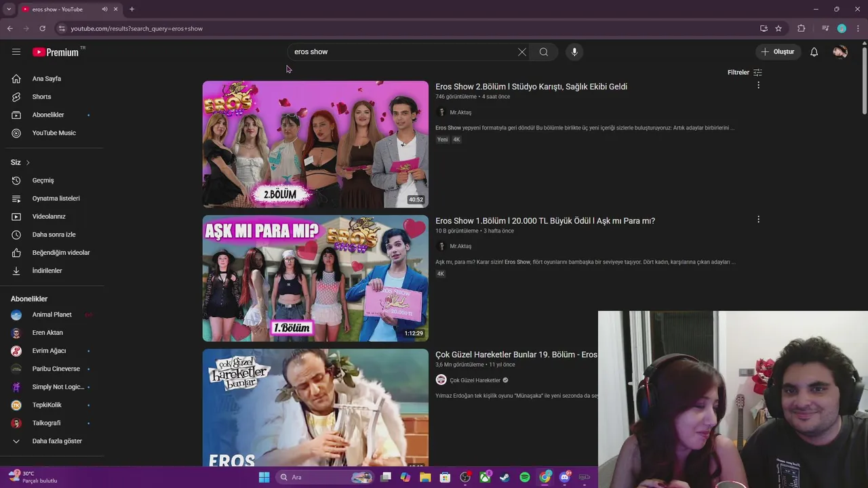Open the account avatar menu
Viewport: 868px width, 488px height.
coord(840,52)
